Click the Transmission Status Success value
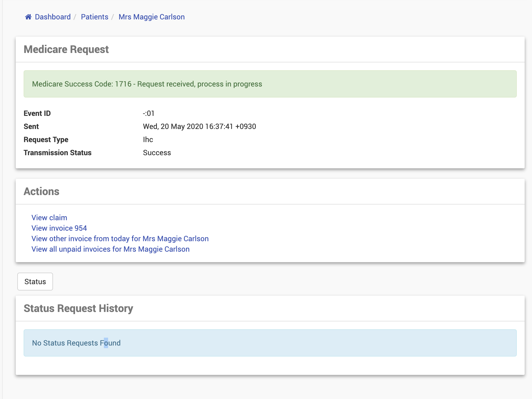 tap(157, 153)
